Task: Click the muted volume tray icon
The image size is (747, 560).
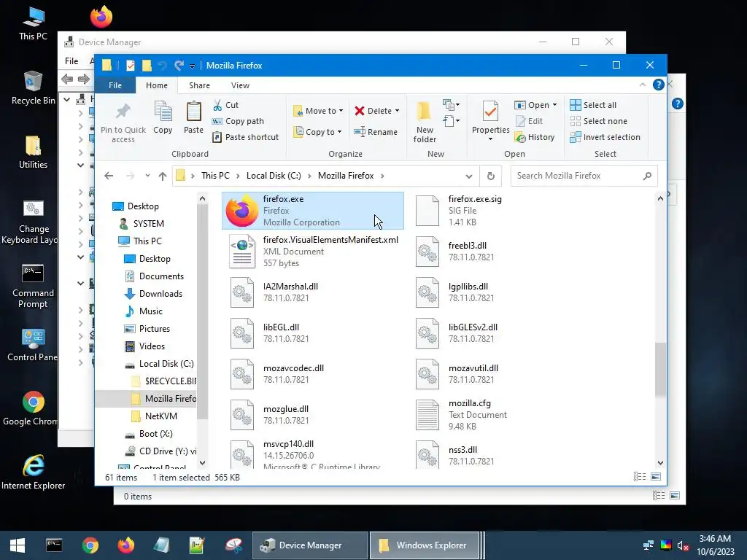Action: point(683,545)
